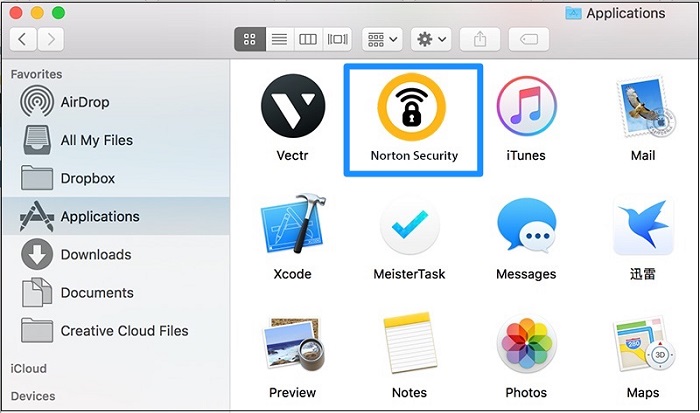Select the 迅雷 app icon
700x413 pixels.
tap(643, 225)
